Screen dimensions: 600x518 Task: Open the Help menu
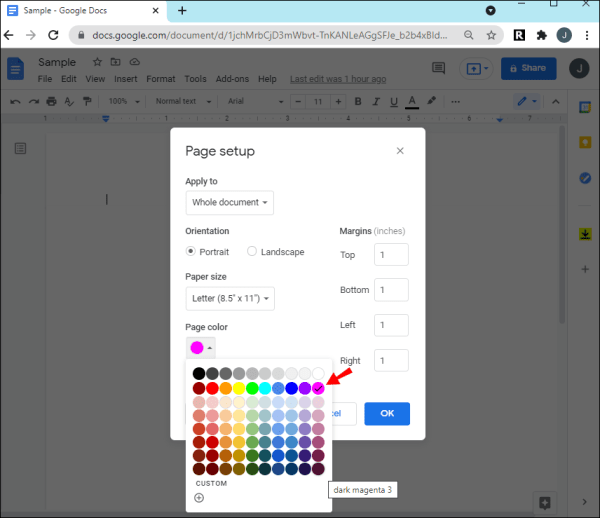267,79
